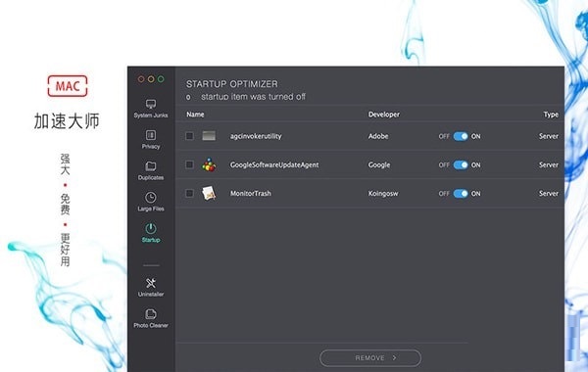588x372 pixels.
Task: Open the Duplicates folder icon
Action: click(x=151, y=166)
